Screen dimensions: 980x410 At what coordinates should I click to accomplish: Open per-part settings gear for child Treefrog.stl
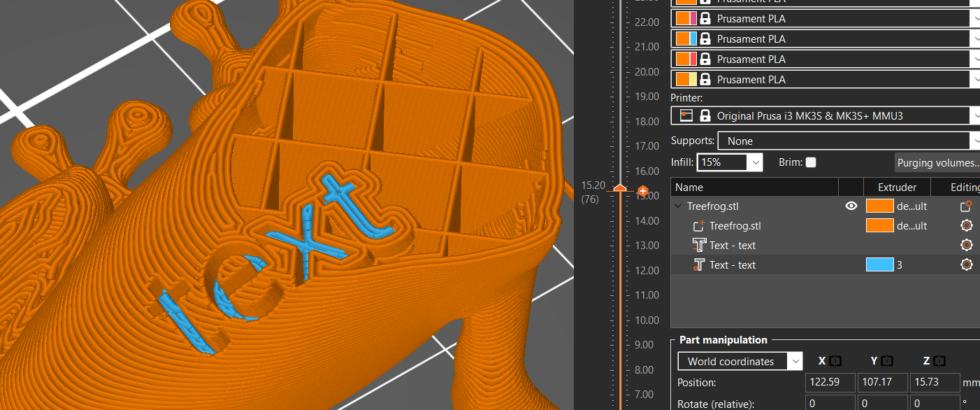966,225
